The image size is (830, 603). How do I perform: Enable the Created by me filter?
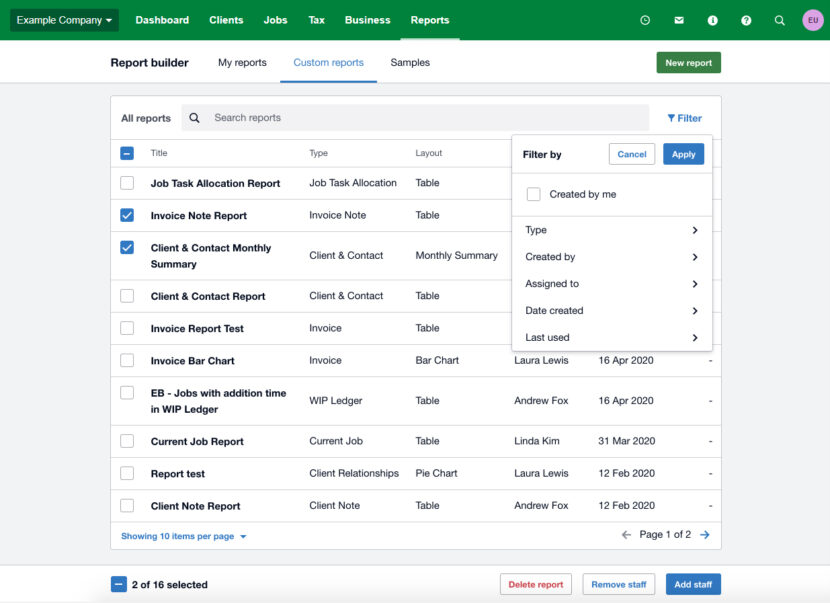pyautogui.click(x=534, y=196)
